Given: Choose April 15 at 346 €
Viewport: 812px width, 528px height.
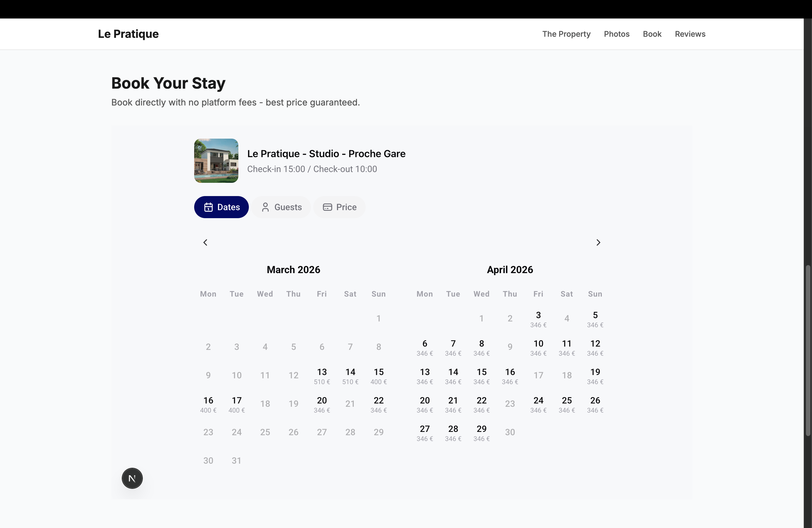Looking at the screenshot, I should pos(481,376).
